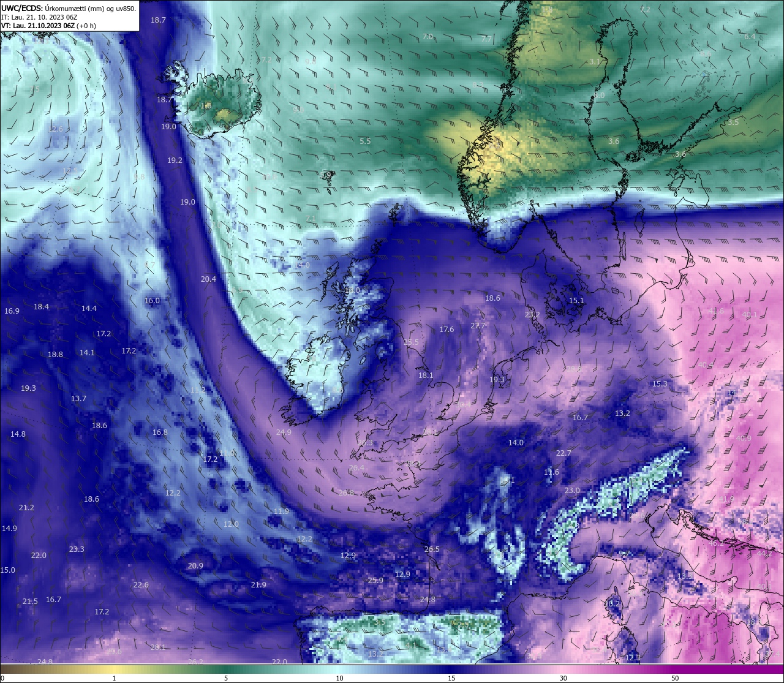The height and width of the screenshot is (683, 784).
Task: Click the 11.6 value on the map
Action: coord(551,472)
